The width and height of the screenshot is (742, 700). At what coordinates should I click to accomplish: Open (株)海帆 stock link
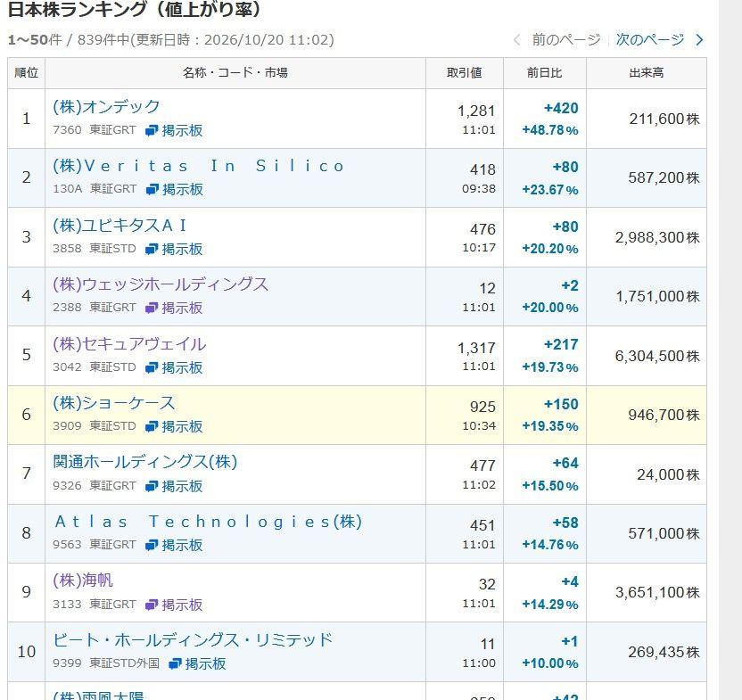coord(83,581)
